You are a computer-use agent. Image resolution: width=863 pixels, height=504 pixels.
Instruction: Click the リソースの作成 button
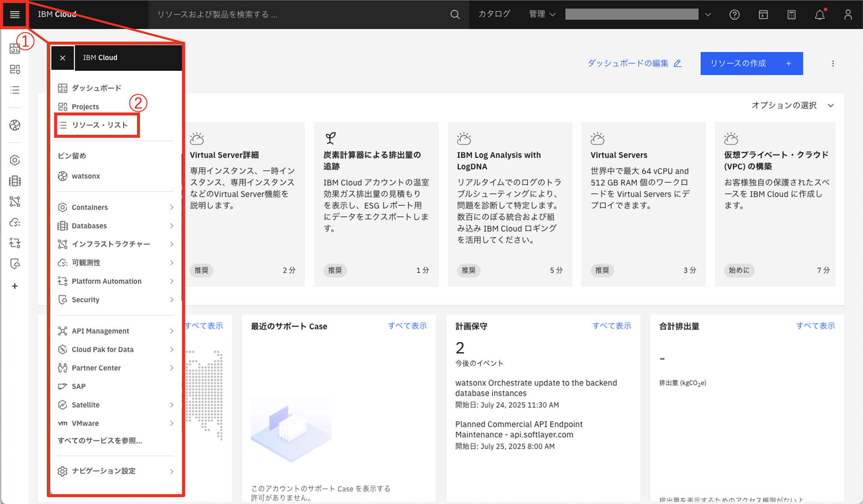coord(751,63)
